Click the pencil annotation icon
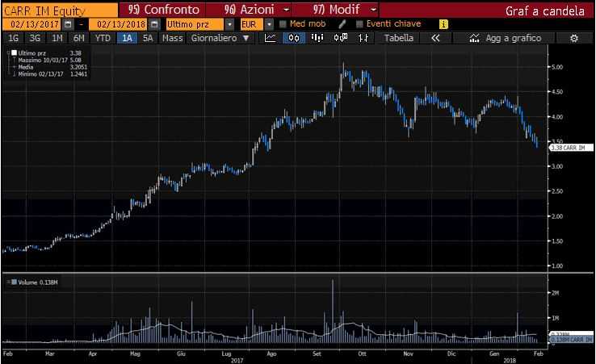596x364 pixels. (x=342, y=24)
